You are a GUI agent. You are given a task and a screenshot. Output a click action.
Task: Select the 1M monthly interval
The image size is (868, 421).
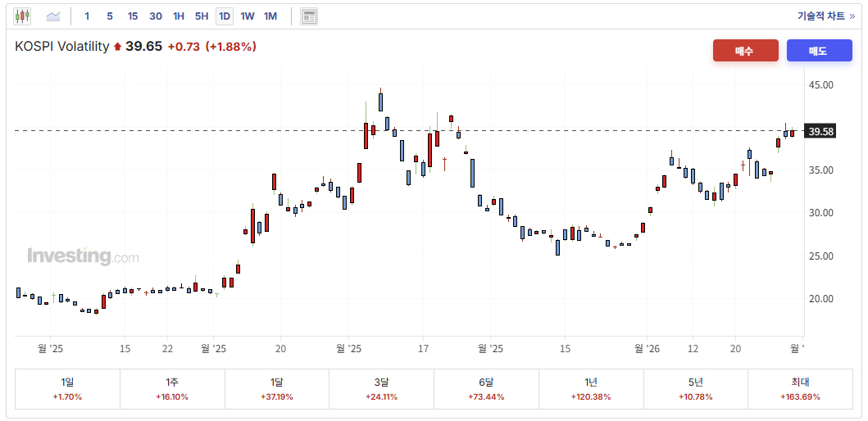(270, 16)
